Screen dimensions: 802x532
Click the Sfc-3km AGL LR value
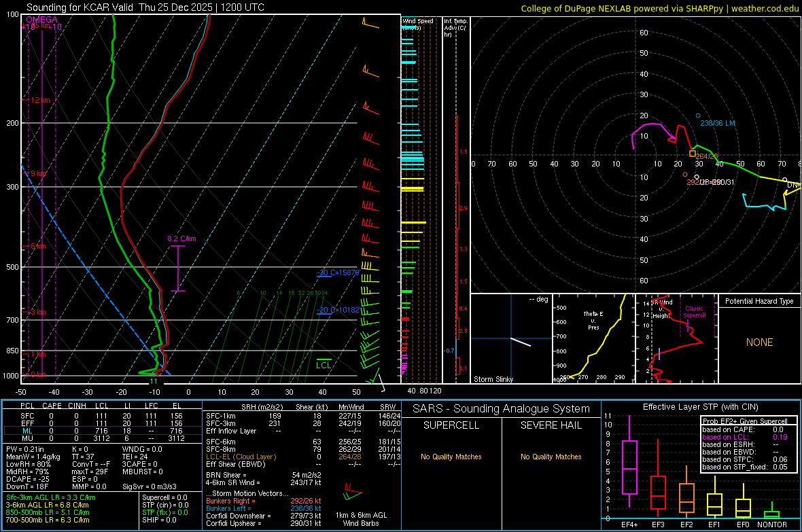point(51,497)
